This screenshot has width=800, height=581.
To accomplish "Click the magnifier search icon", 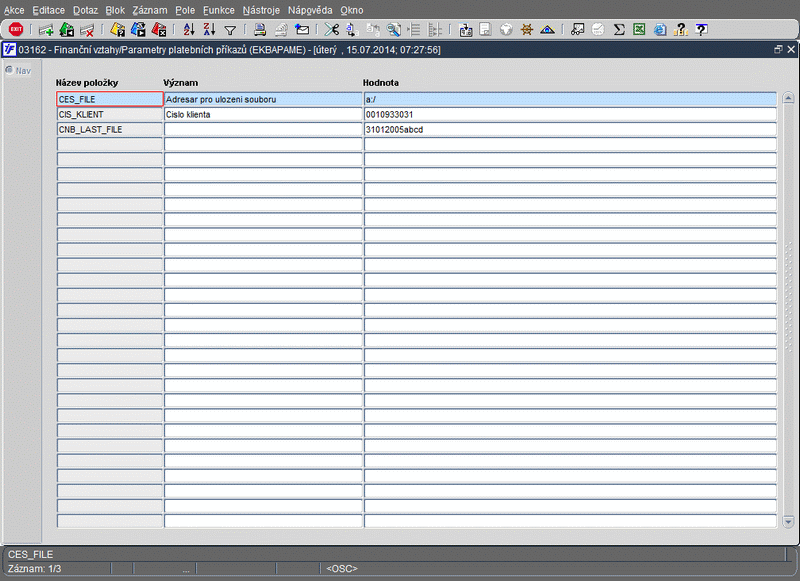I will point(393,30).
